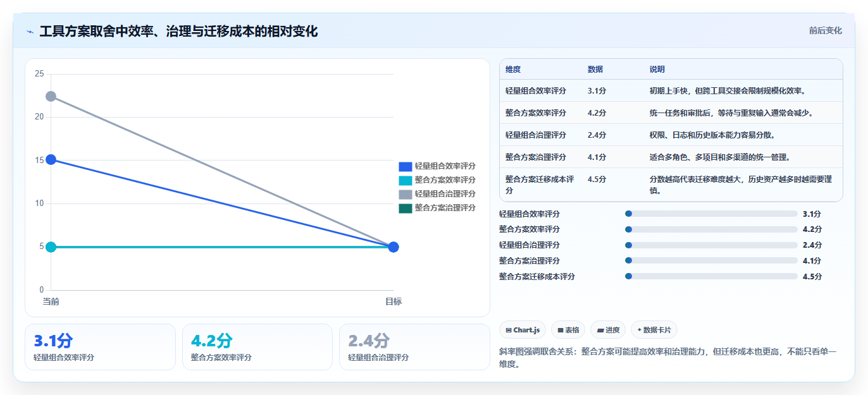Select the 表格 tag chip

coord(568,330)
